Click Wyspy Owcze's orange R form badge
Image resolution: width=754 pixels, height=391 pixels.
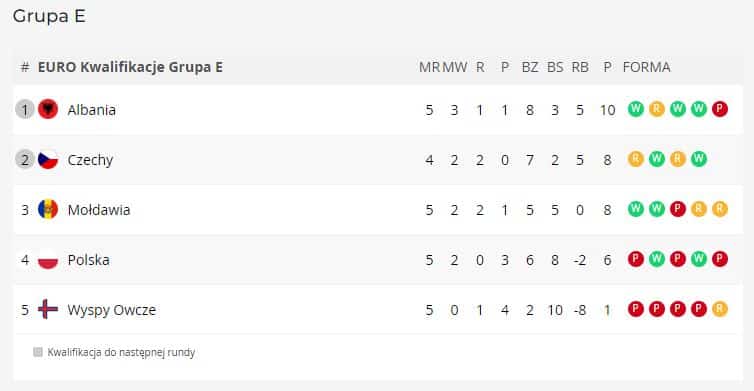(720, 309)
